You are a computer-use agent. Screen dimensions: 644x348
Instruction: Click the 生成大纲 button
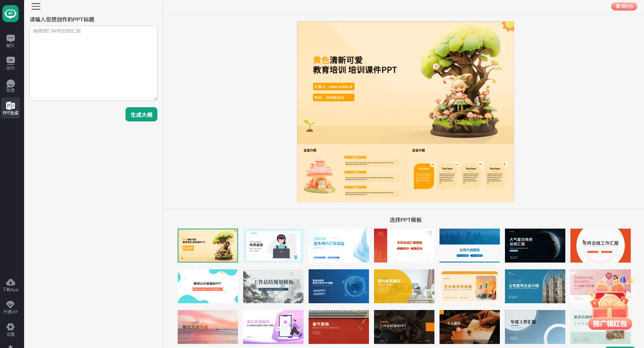point(141,115)
